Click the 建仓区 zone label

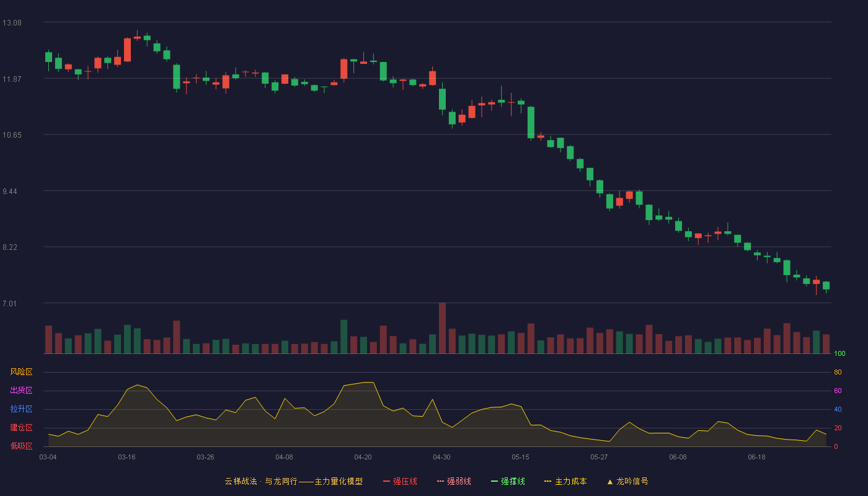point(21,428)
